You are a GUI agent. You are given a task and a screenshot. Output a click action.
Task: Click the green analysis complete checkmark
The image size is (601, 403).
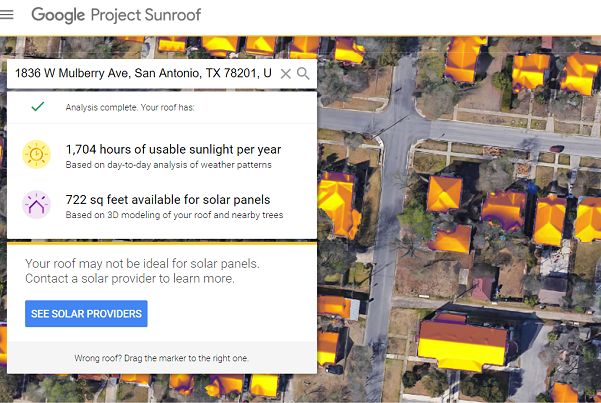37,106
